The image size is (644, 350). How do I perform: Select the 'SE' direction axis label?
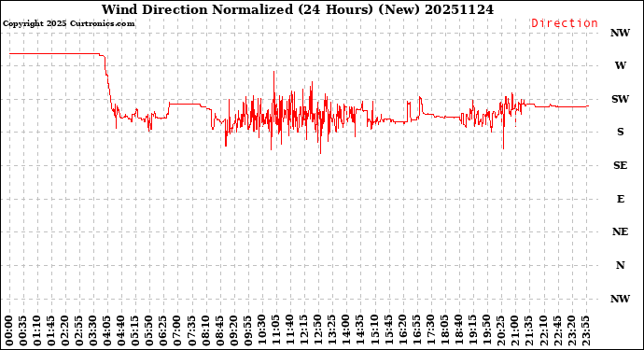[x=620, y=165]
